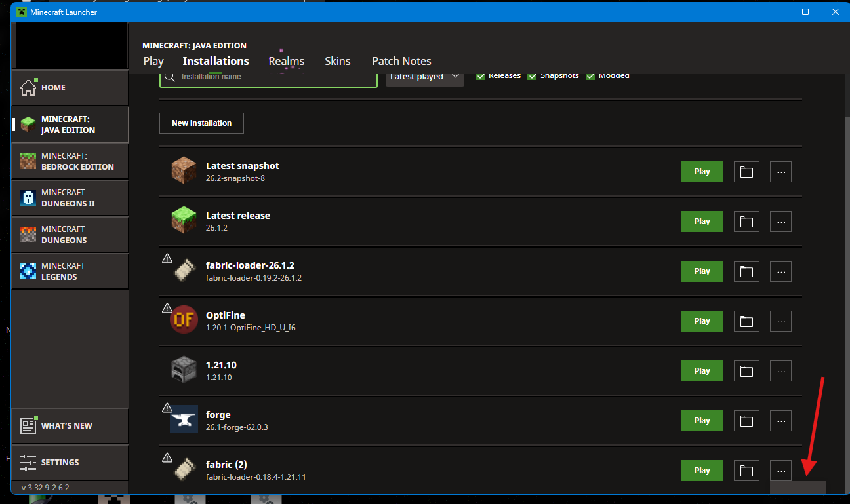Select Minecraft: Java Edition in sidebar
The height and width of the screenshot is (504, 850).
coord(70,125)
